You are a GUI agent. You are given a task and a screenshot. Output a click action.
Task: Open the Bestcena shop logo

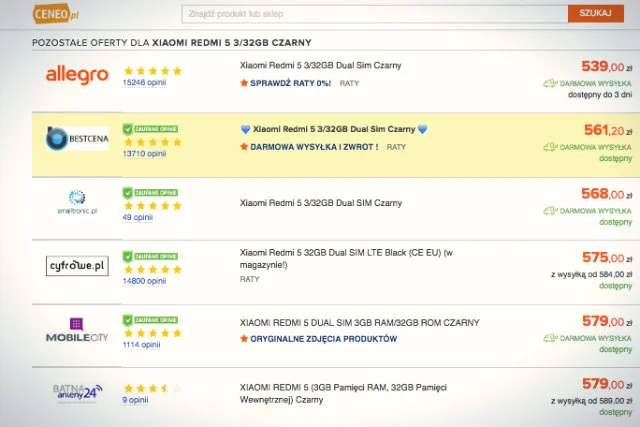(x=77, y=138)
